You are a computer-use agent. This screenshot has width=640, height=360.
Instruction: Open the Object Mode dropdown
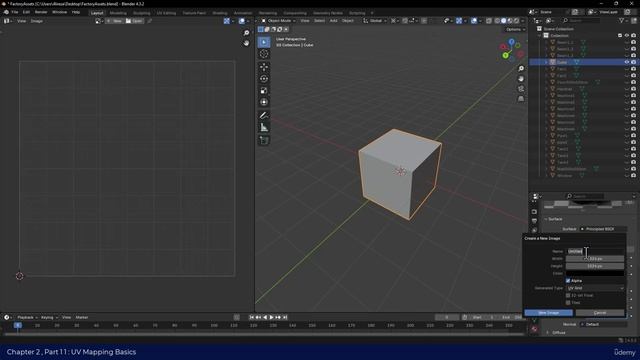[278, 20]
